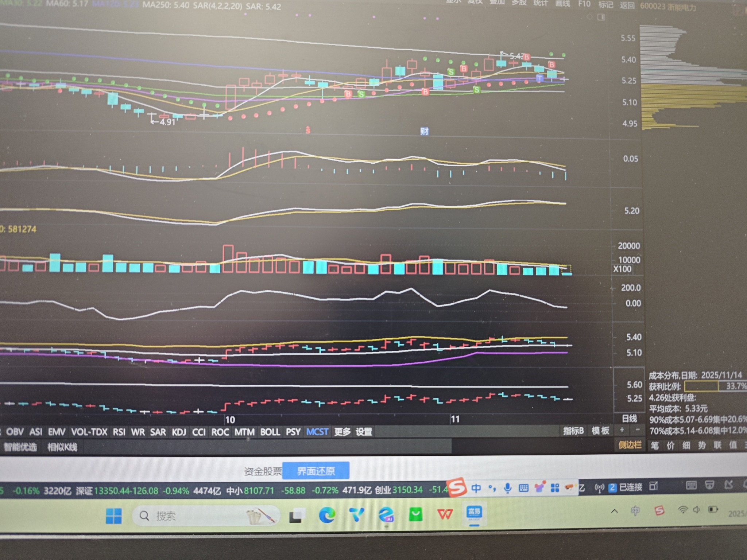Click the 相似K线 button
Screen dimensions: 747x560
tap(62, 447)
